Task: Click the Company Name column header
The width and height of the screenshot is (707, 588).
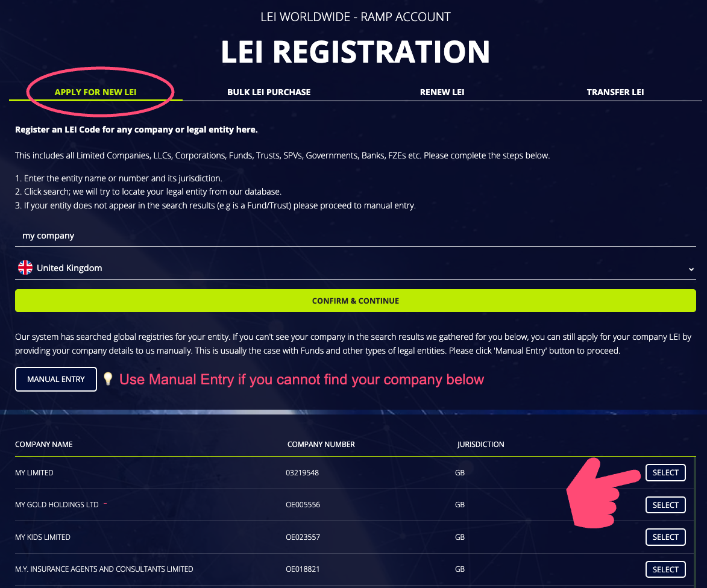Action: [x=44, y=445]
